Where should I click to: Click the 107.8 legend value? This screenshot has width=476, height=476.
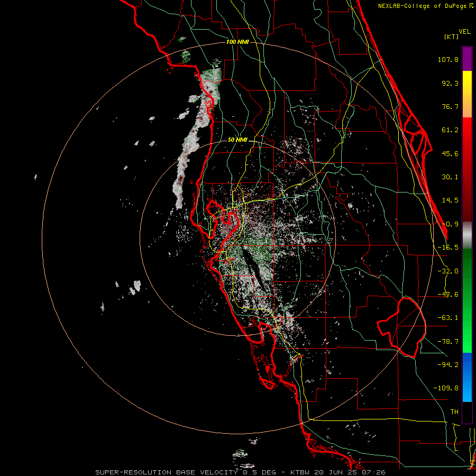pyautogui.click(x=448, y=59)
